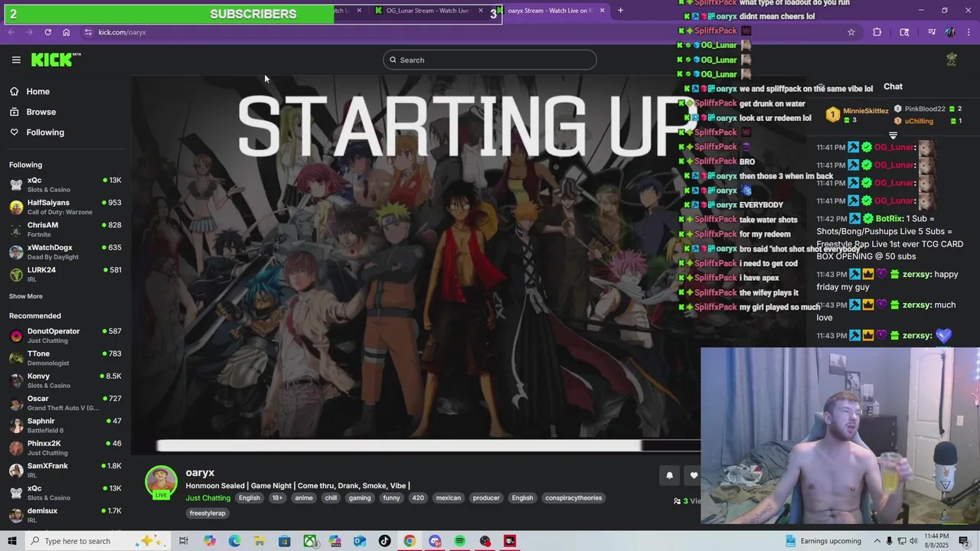Screen dimensions: 980x551
Task: Open Konvy recommended channel
Action: point(65,380)
